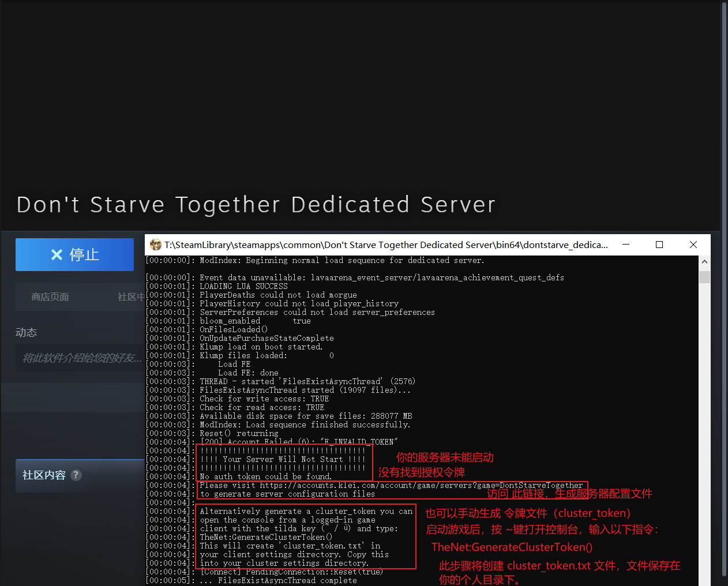The width and height of the screenshot is (728, 586).
Task: Click the TheNet:GenerateClusterToken() console line
Action: point(266,538)
